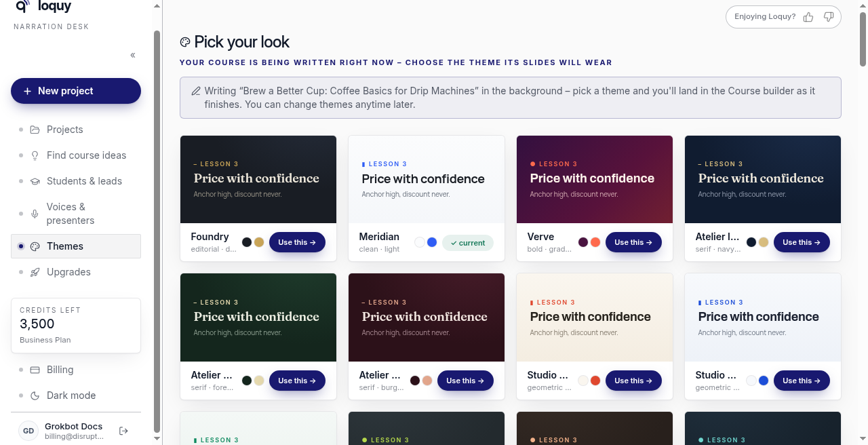This screenshot has width=868, height=445.
Task: Click the Narration Desk subtitle
Action: (x=52, y=27)
